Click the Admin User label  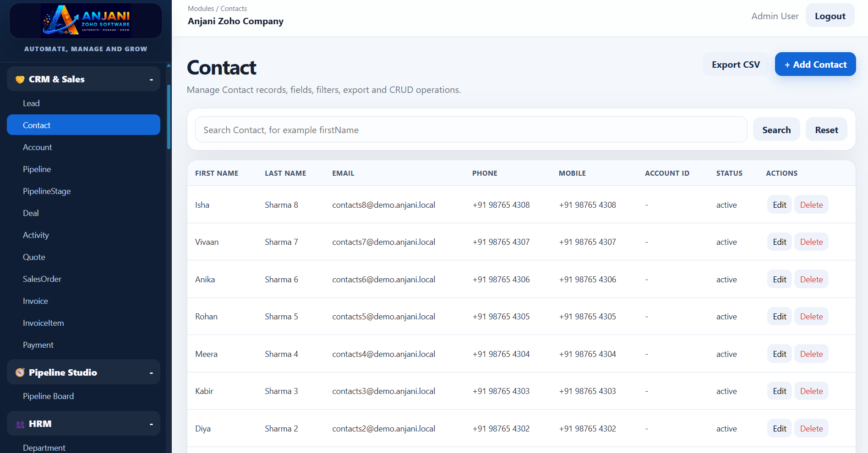coord(775,16)
